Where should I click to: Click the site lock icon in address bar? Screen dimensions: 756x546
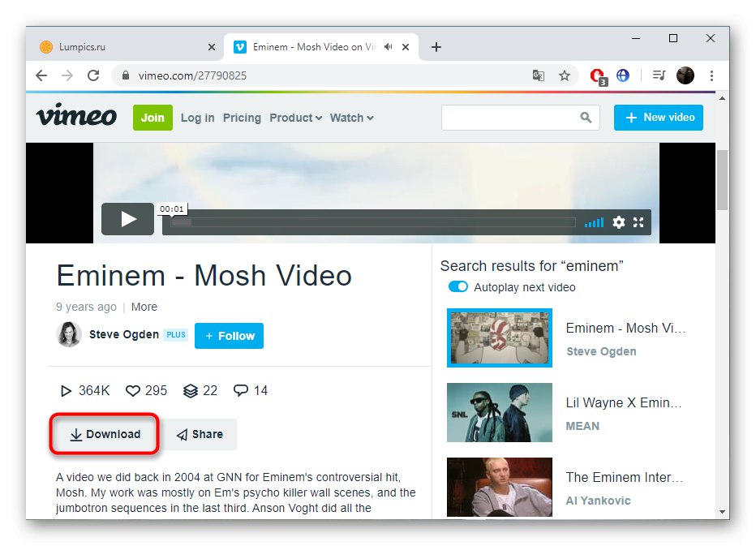126,75
